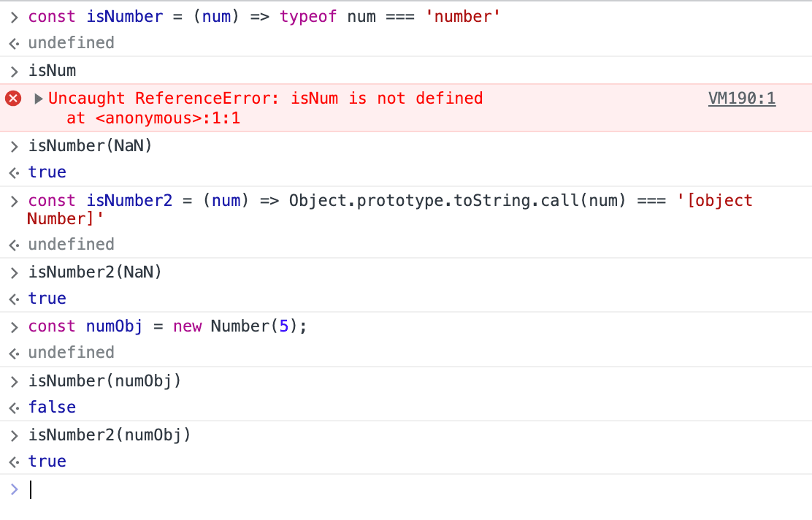This screenshot has height=520, width=812.
Task: Click the input chevron beside 'isNumber(NaN)'
Action: click(x=13, y=146)
